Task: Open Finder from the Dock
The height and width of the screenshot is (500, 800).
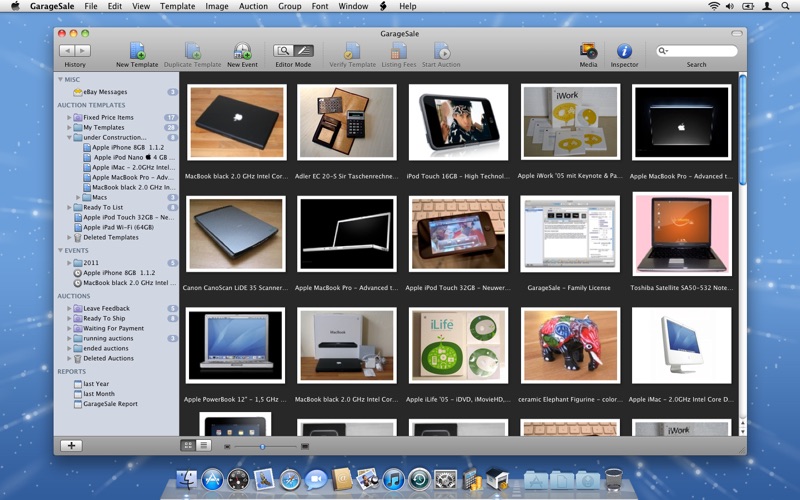Action: 187,480
